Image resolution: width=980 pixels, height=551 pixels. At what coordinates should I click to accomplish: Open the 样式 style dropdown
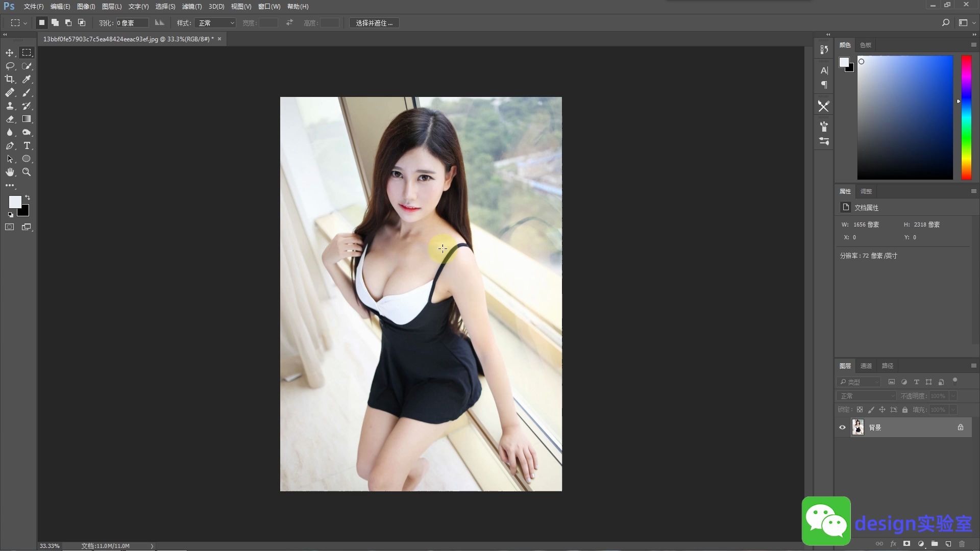[215, 23]
